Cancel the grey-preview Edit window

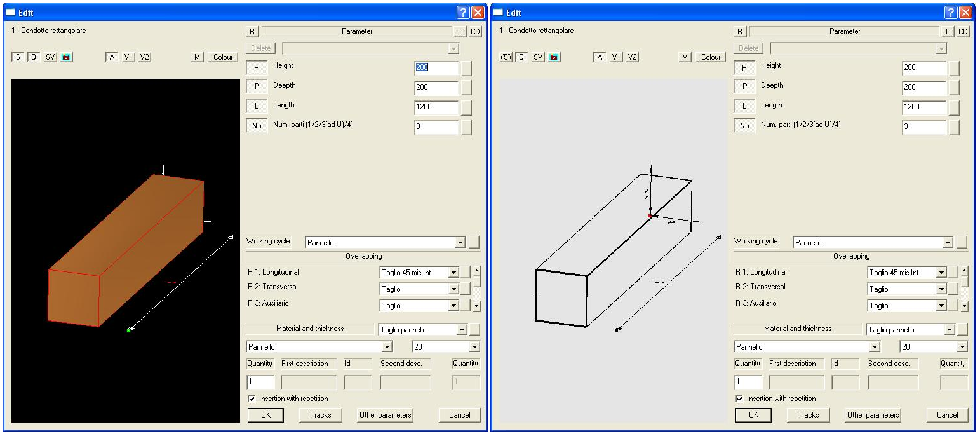point(947,415)
